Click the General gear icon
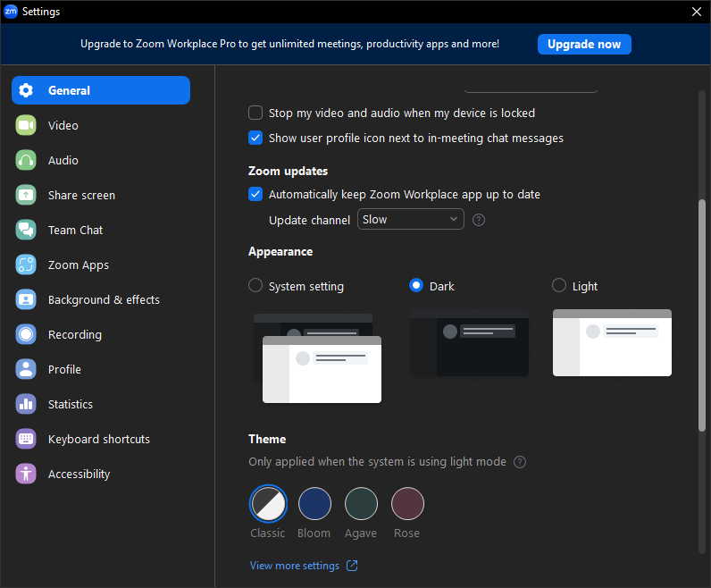This screenshot has width=711, height=588. (x=26, y=90)
